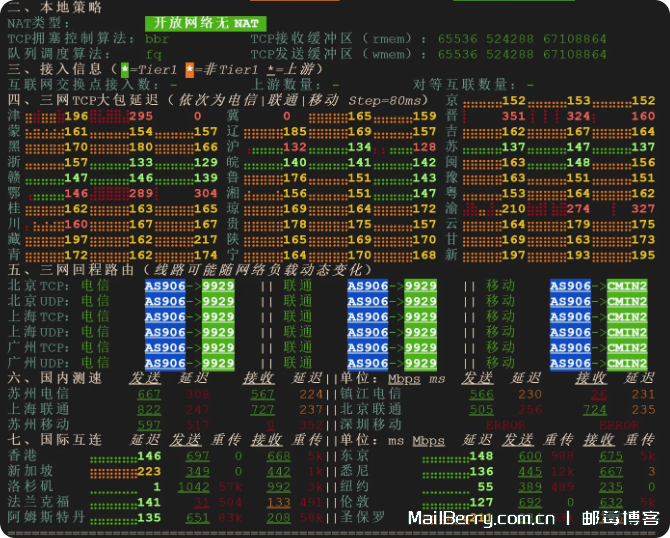Screen dimensions: 670x538
Task: Click the fq queue scheduling value
Action: click(x=153, y=54)
